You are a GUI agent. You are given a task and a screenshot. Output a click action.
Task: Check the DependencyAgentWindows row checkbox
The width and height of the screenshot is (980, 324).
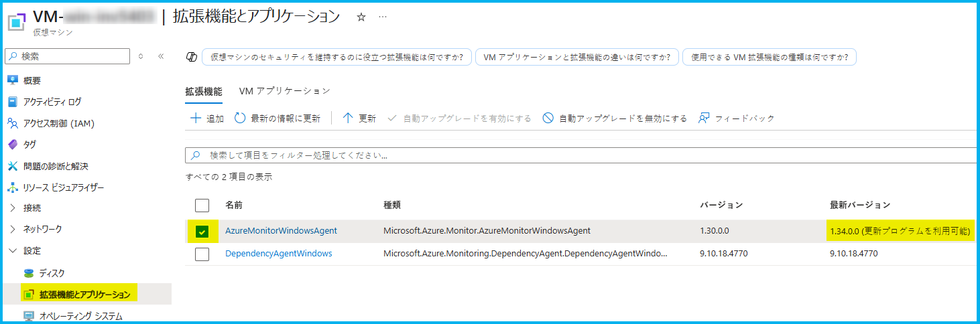pos(202,254)
